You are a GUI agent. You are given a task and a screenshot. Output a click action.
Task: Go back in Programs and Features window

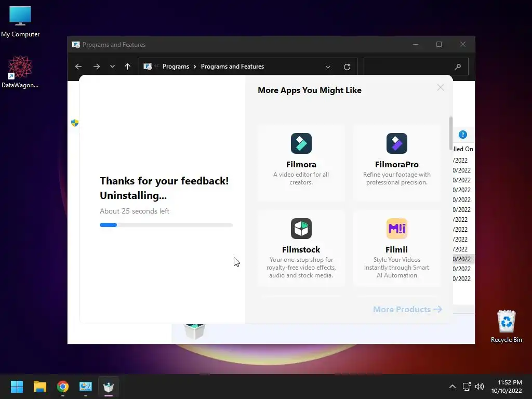[78, 66]
